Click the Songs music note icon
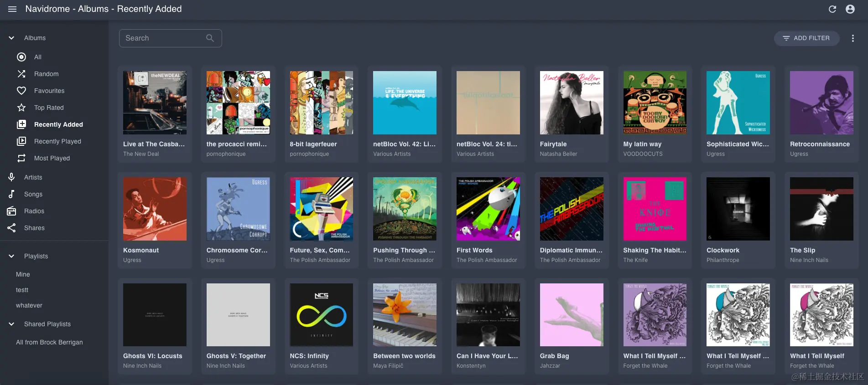 tap(11, 194)
